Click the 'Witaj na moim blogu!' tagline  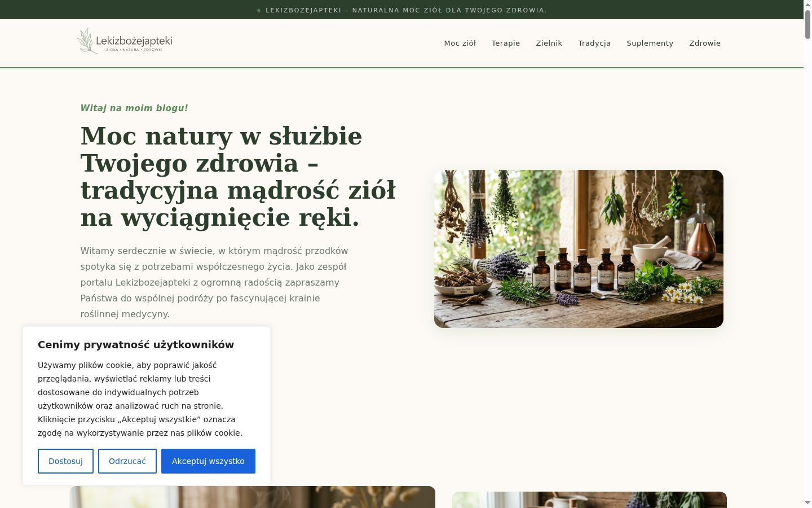pos(134,108)
